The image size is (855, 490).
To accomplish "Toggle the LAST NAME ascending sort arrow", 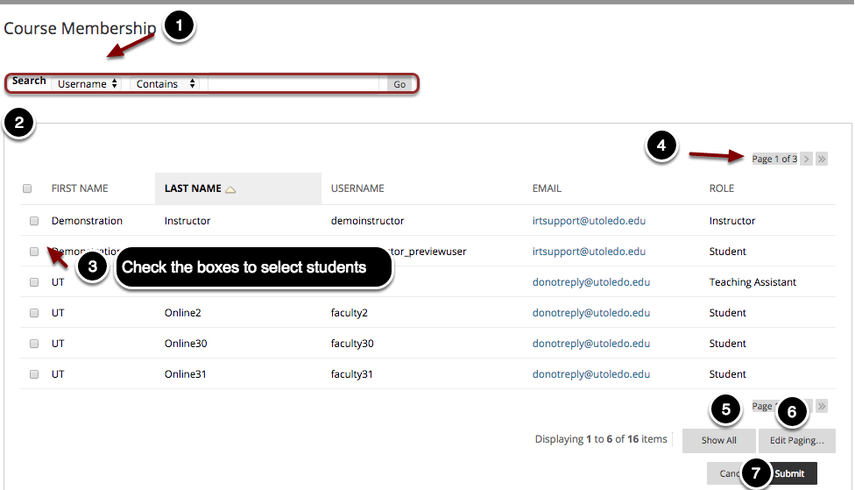I will tap(231, 190).
